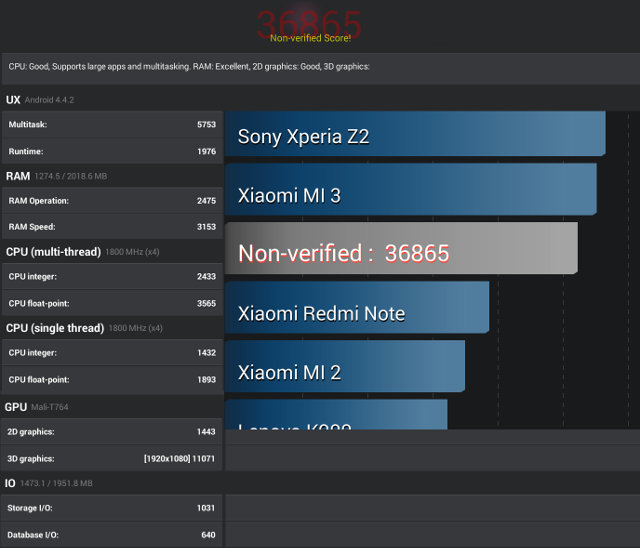Click the 1274.5 / 2018.6 MB RAM label
This screenshot has height=548, width=640.
[x=71, y=176]
